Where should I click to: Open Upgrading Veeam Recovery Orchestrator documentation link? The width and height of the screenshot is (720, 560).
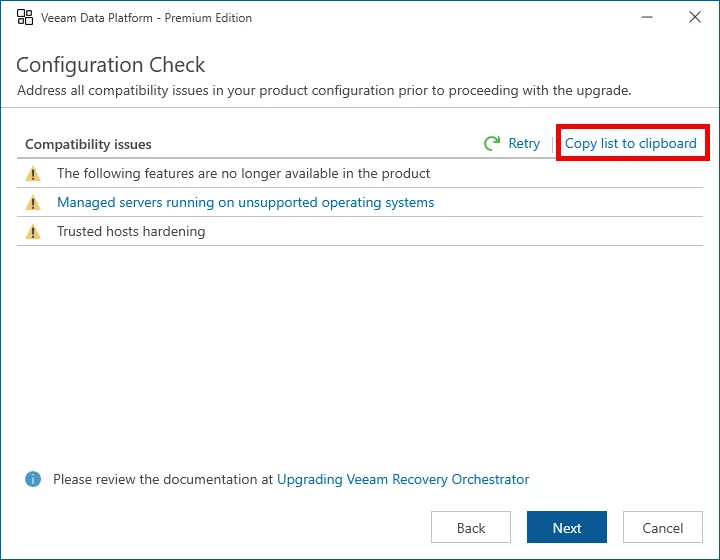point(403,479)
